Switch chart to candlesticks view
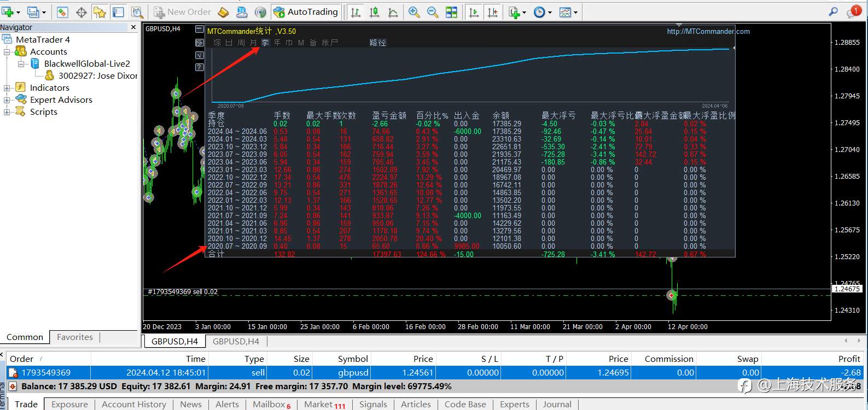 375,11
